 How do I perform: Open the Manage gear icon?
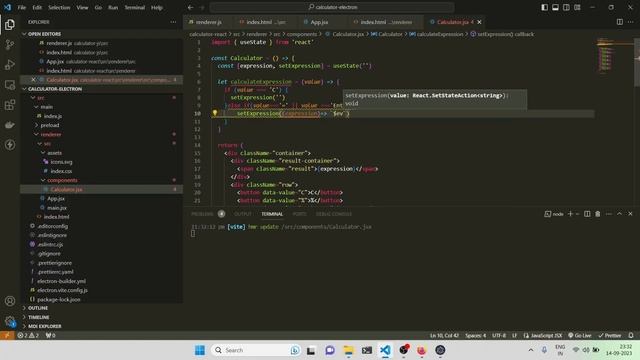tap(10, 321)
